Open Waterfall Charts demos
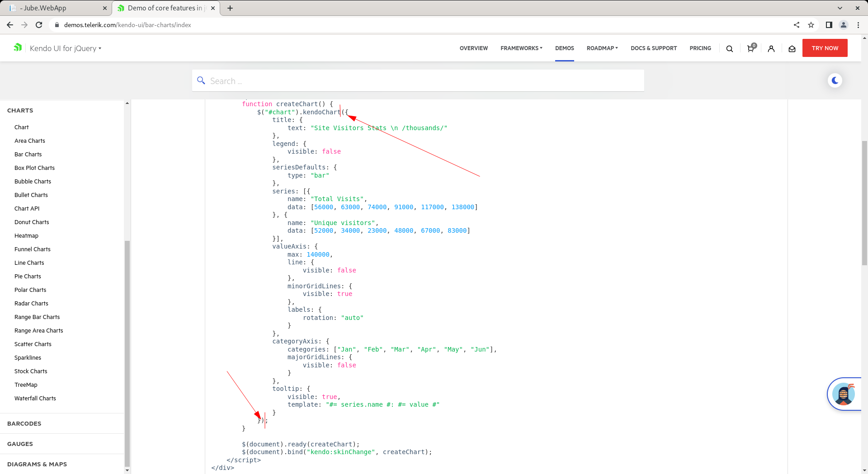The width and height of the screenshot is (868, 474). coord(35,398)
